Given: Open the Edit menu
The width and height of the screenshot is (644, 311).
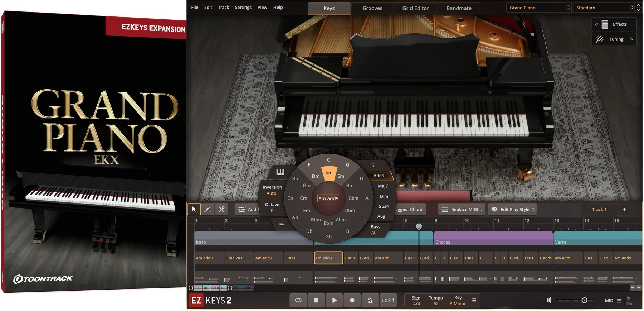Looking at the screenshot, I should coord(208,7).
